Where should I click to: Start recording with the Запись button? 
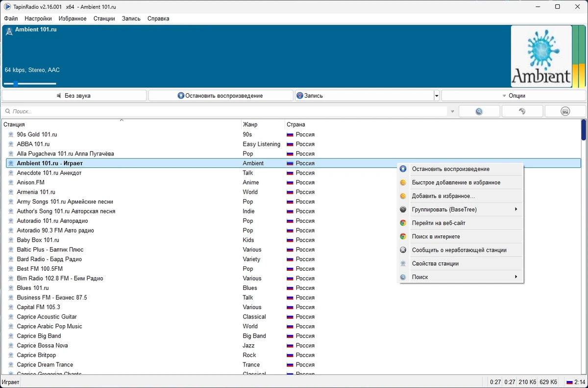tap(364, 96)
